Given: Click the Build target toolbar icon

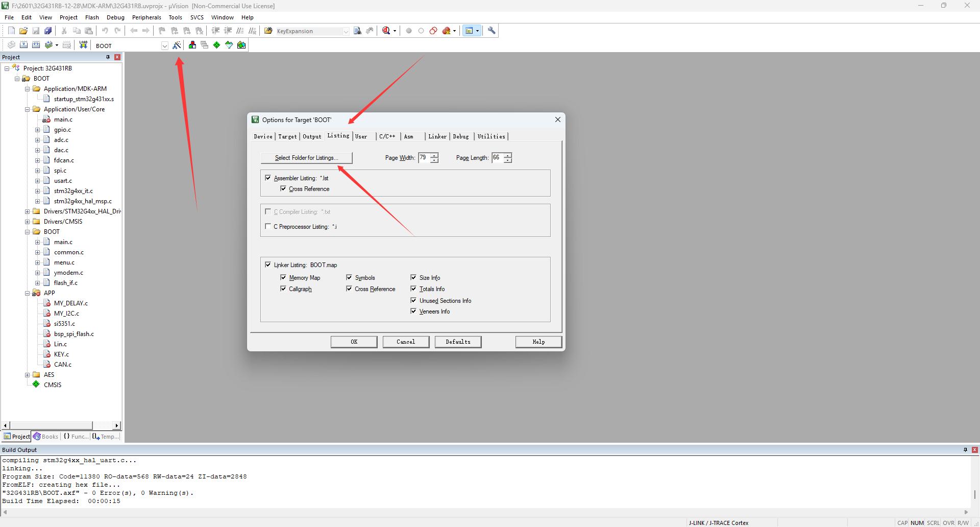Looking at the screenshot, I should [23, 45].
